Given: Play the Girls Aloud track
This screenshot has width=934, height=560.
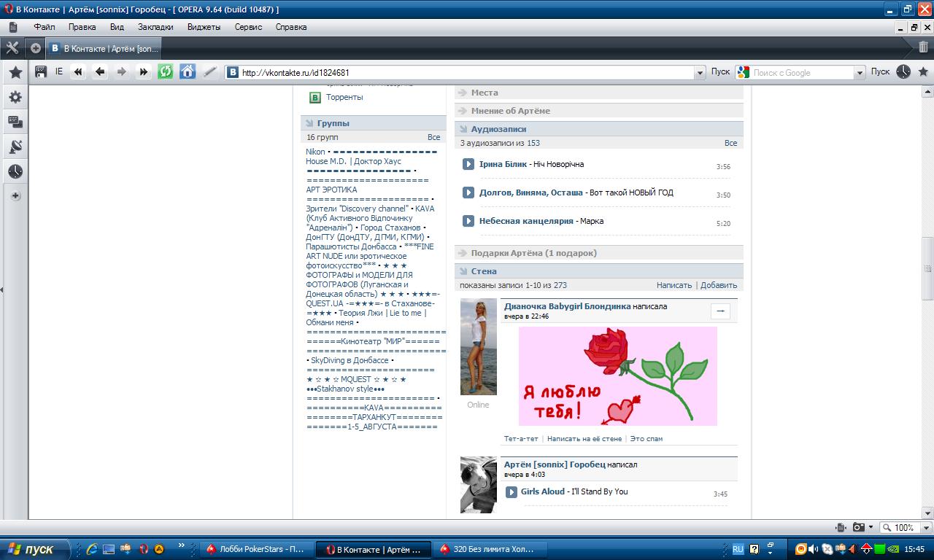Looking at the screenshot, I should (x=512, y=492).
